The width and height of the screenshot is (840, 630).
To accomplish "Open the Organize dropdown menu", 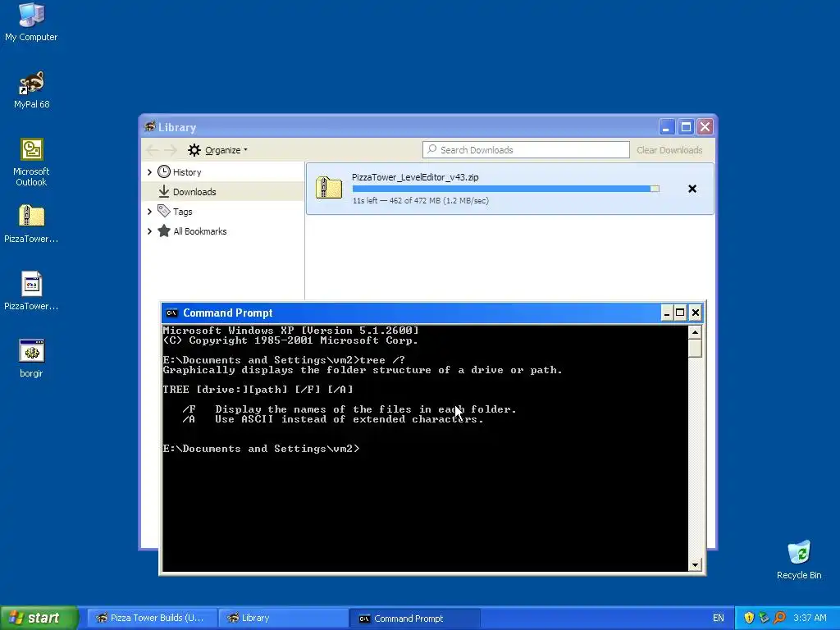I will point(218,150).
